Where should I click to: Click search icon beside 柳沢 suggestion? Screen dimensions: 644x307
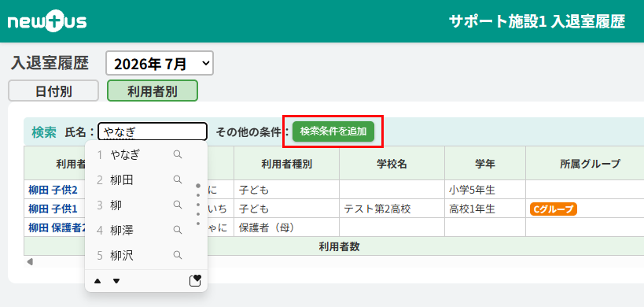pos(178,255)
